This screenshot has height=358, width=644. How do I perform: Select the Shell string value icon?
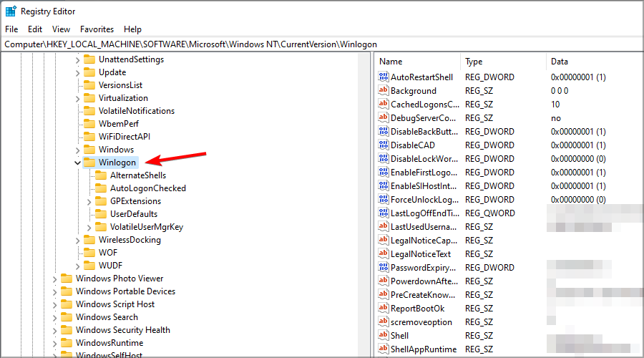tap(384, 335)
